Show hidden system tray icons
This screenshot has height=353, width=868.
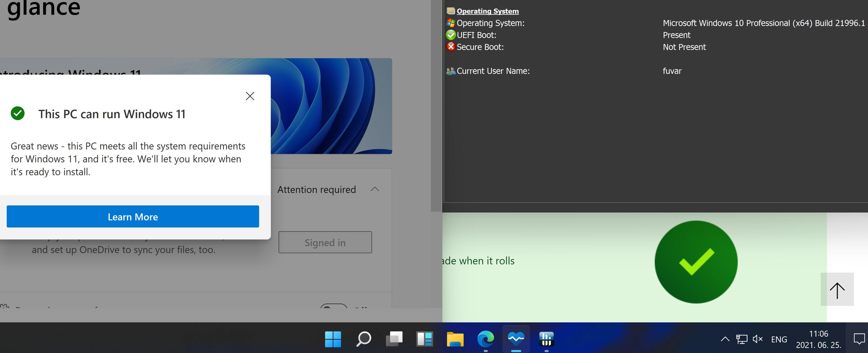click(x=725, y=339)
